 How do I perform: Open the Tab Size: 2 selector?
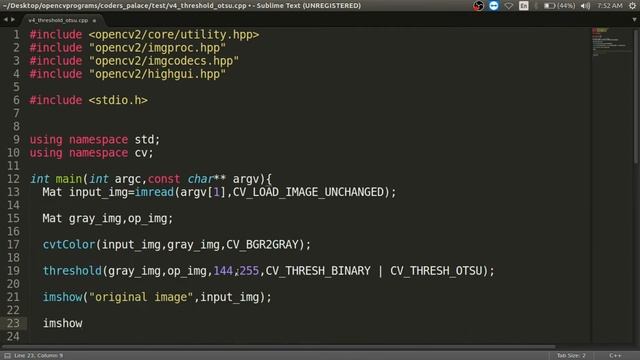click(x=571, y=356)
